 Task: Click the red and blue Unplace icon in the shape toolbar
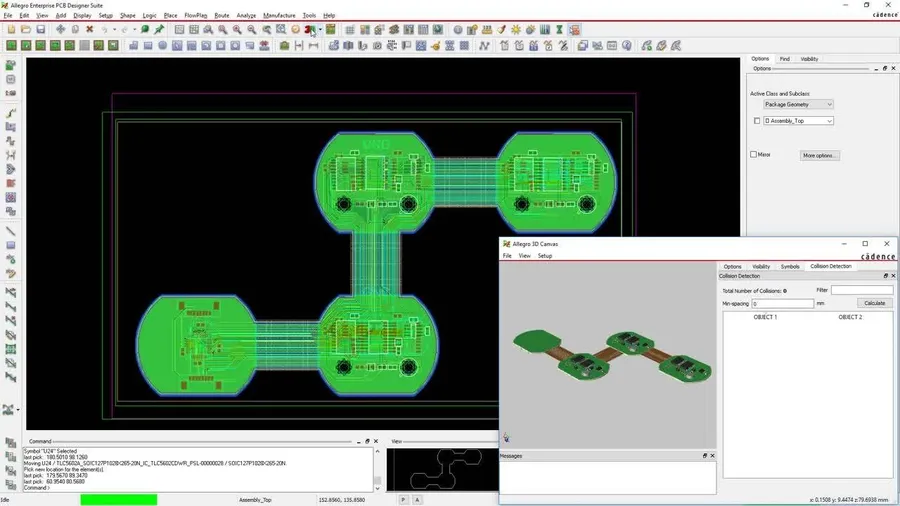coord(264,45)
